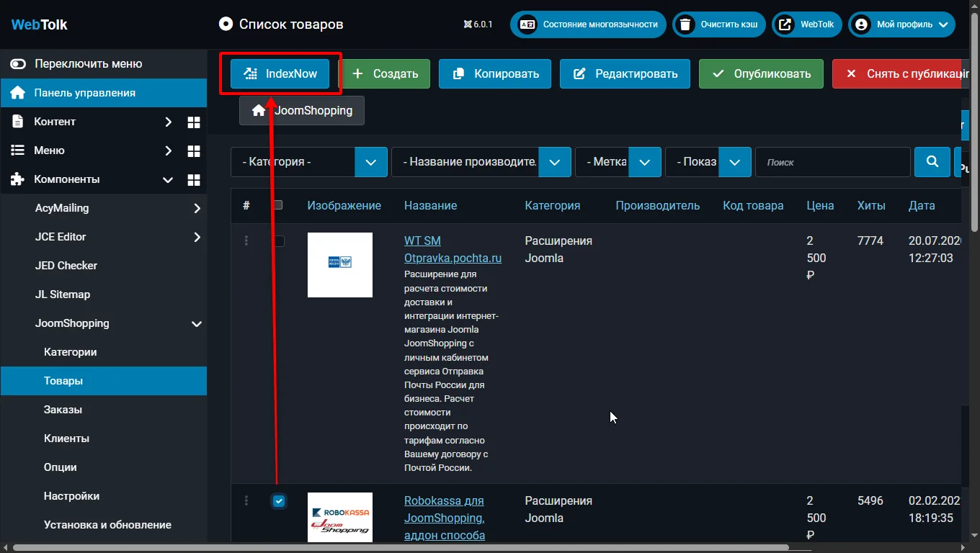The height and width of the screenshot is (553, 980).
Task: Open the Menu dashboard grid icon
Action: (193, 150)
